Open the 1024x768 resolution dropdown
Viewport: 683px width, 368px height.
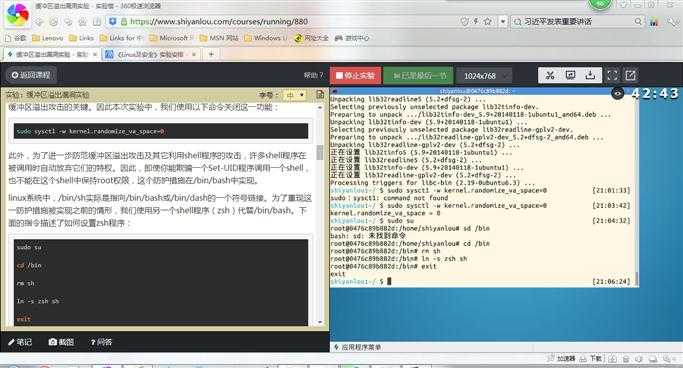point(484,76)
